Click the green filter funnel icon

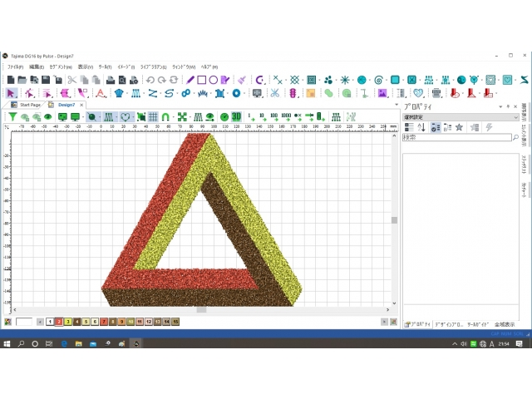click(12, 117)
